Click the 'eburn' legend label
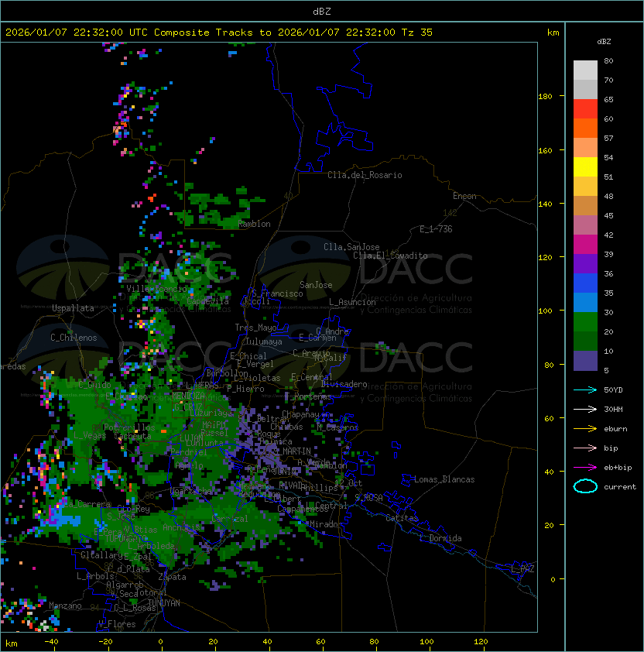The width and height of the screenshot is (644, 652). [x=615, y=429]
